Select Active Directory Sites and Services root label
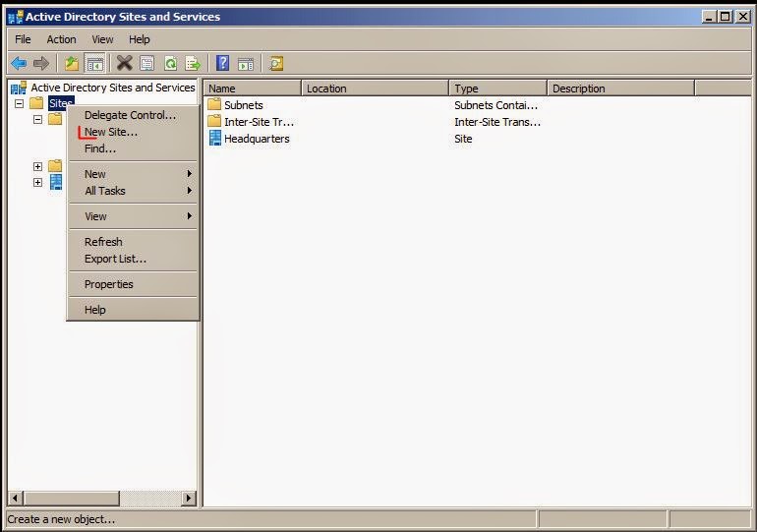This screenshot has height=532, width=757. [113, 88]
